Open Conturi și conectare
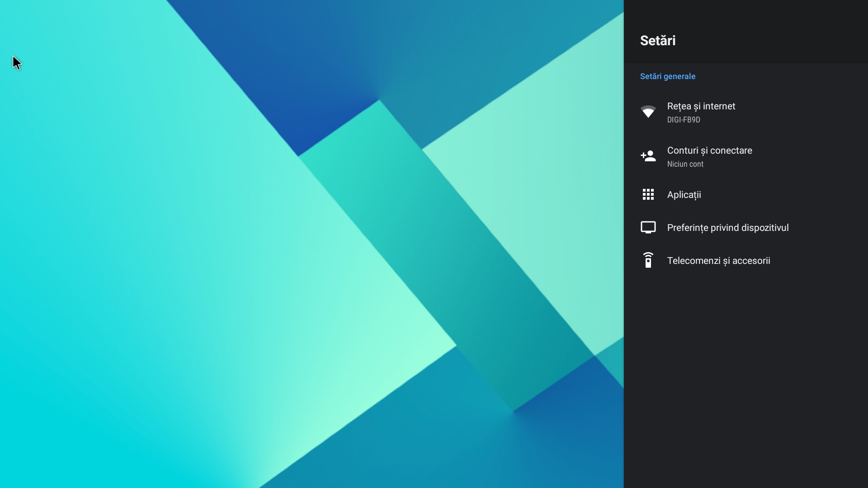The height and width of the screenshot is (488, 868). (709, 150)
